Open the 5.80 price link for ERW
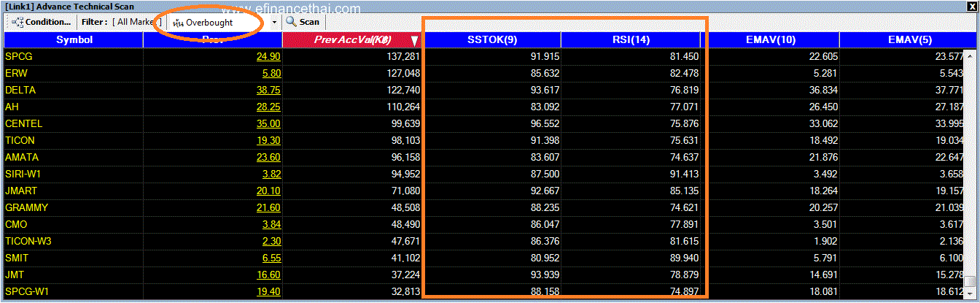Screen dimensions: 980x303 (x=271, y=73)
